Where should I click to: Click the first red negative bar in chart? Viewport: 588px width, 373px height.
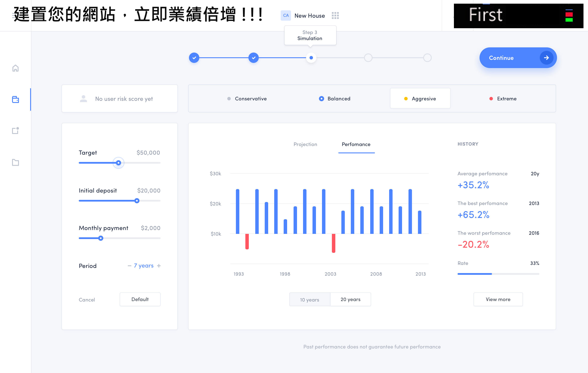(x=247, y=242)
